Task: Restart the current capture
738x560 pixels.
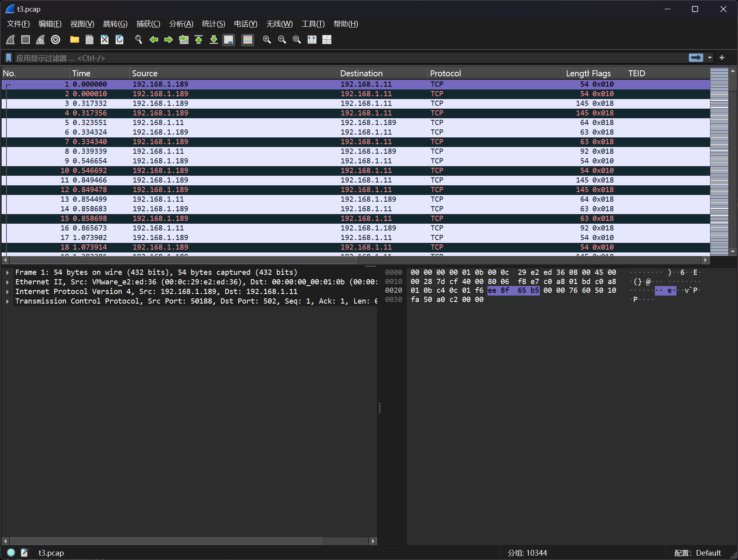Action: coord(40,40)
